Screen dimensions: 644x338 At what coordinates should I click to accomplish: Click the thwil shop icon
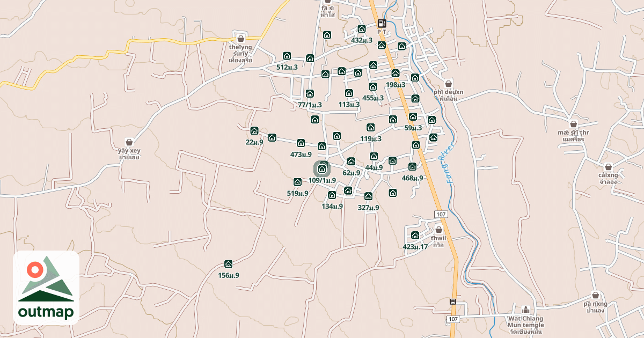[438, 229]
